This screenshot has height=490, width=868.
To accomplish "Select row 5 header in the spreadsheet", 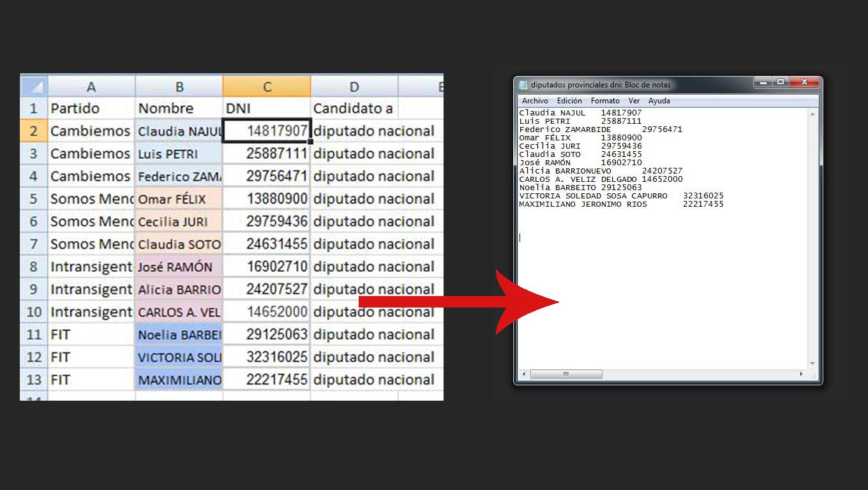I will (33, 199).
